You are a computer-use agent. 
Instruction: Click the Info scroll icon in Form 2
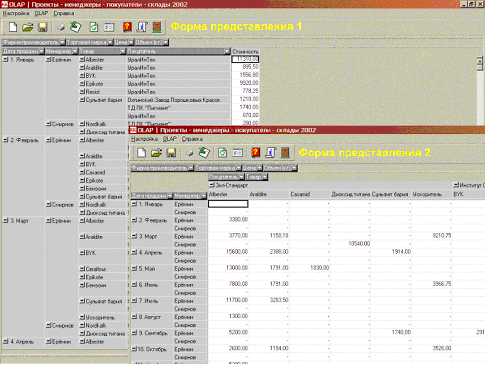[270, 153]
